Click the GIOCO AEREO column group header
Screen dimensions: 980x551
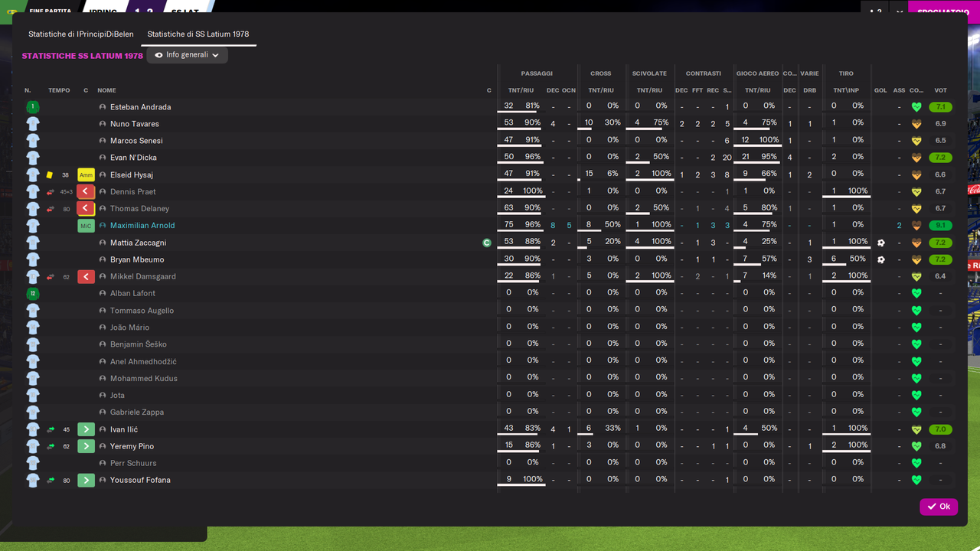pos(757,73)
